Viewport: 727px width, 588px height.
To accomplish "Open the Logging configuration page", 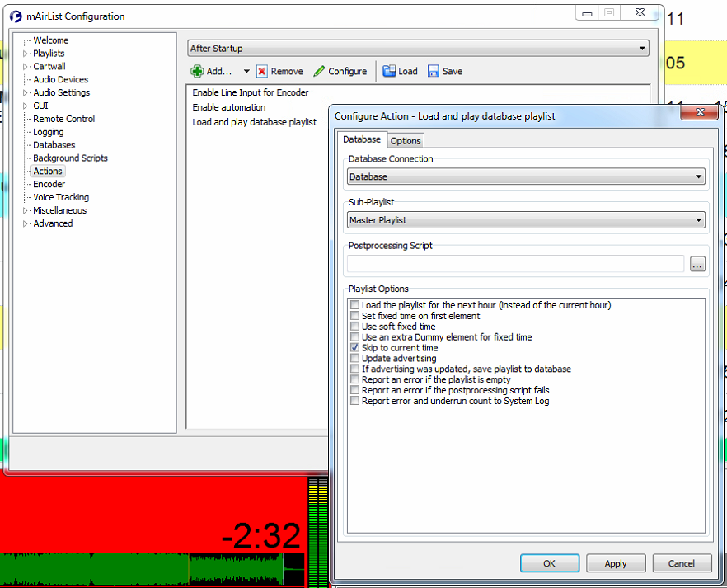I will click(48, 132).
